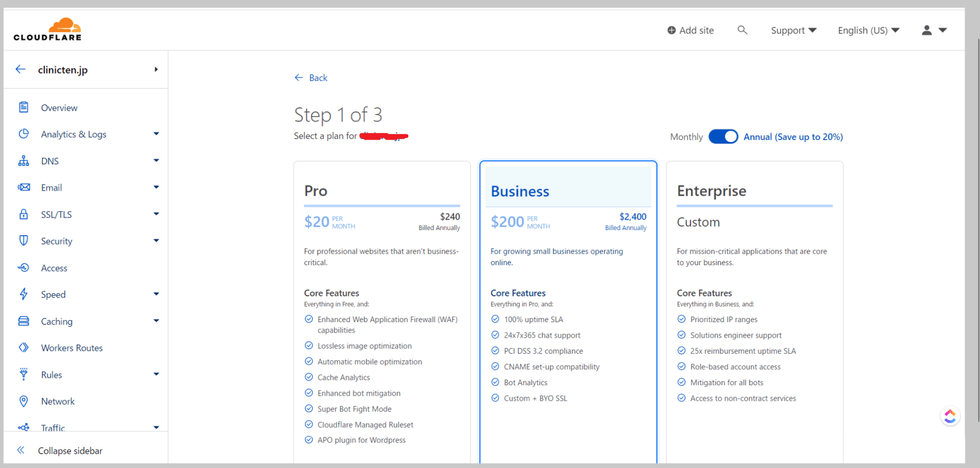980x468 pixels.
Task: Click the "Custom + BYO SSL" feature
Action: 536,398
